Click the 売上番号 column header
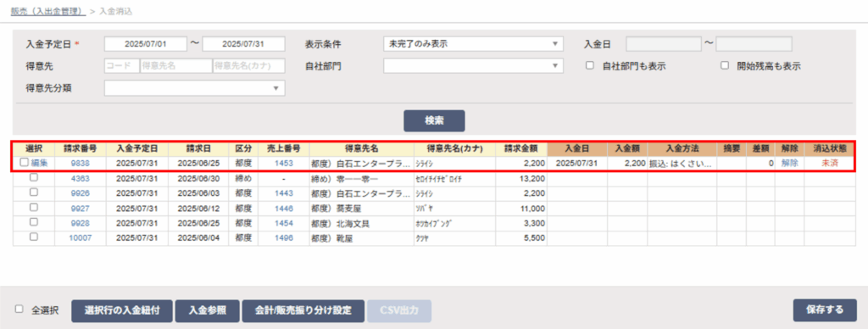The height and width of the screenshot is (329, 868). click(x=283, y=149)
